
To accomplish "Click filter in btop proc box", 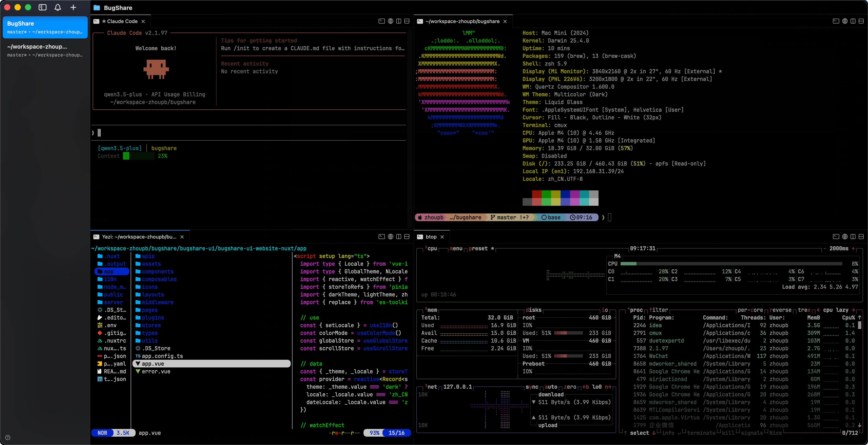I will [x=658, y=310].
